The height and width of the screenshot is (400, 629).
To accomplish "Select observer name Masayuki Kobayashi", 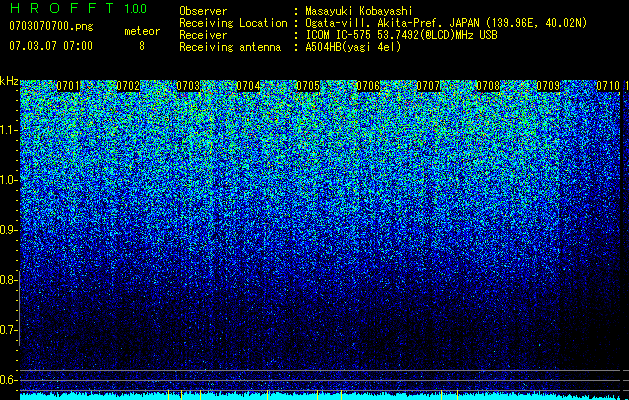I will click(359, 11).
